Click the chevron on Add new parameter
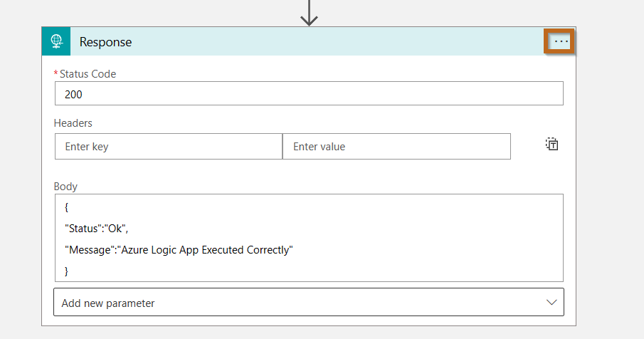Screen dimensions: 644x339 tap(551, 303)
